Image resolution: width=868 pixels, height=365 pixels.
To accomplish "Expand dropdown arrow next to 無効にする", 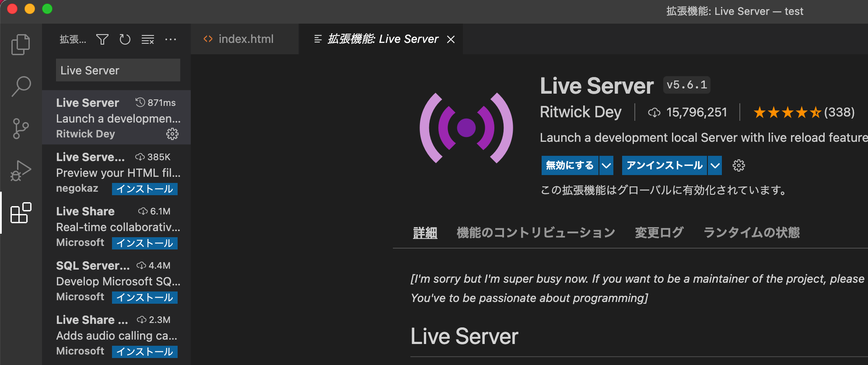I will point(606,165).
